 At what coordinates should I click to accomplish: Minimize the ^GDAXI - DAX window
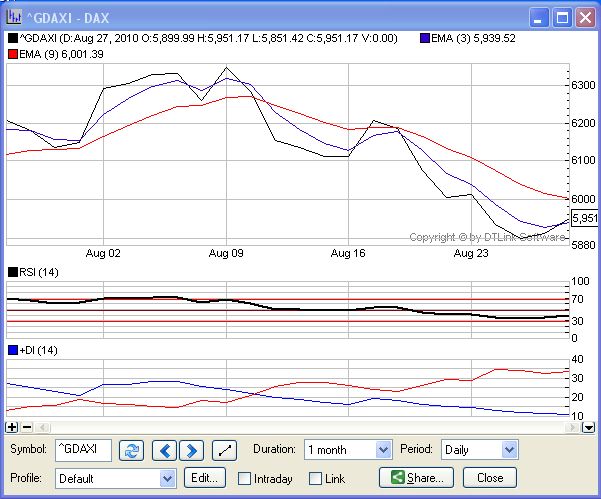539,18
